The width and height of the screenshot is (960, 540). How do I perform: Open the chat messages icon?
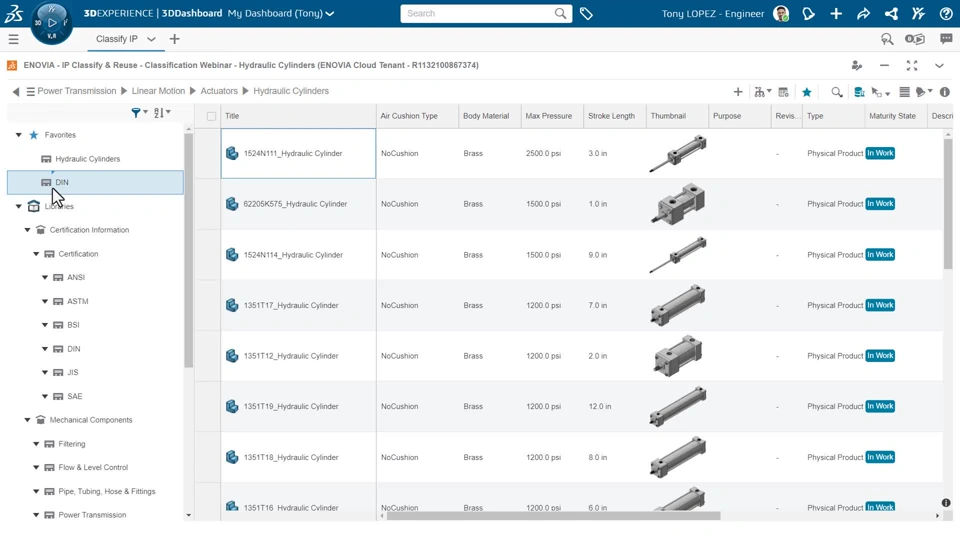946,39
